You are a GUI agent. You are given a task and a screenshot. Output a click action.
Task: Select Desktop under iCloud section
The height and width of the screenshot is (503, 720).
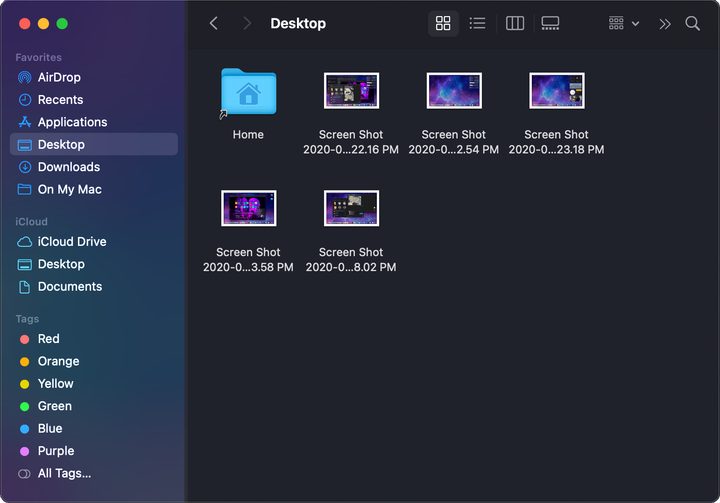pos(94,264)
